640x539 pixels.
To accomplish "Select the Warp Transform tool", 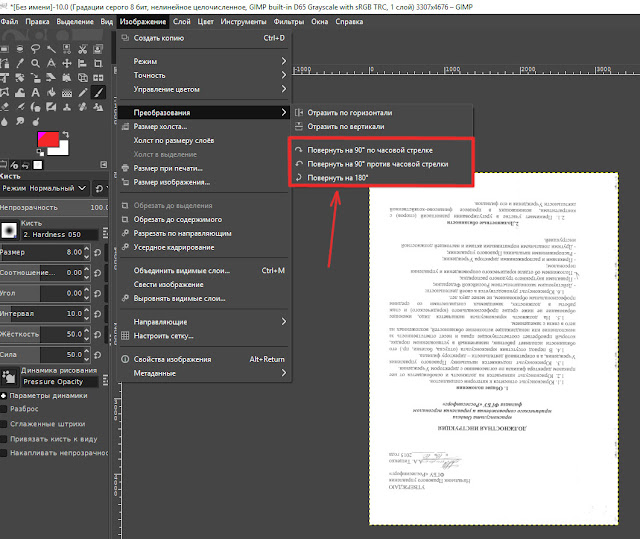I will click(20, 92).
